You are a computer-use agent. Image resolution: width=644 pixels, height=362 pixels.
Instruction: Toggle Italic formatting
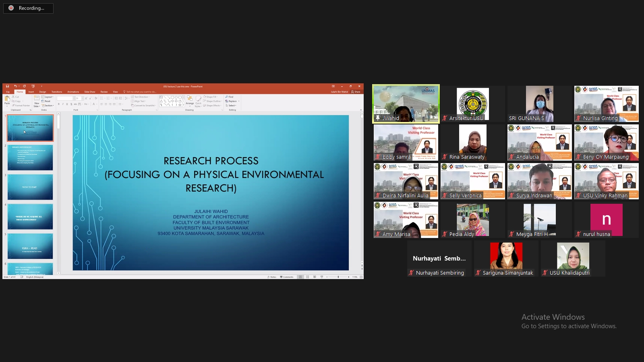(x=63, y=104)
